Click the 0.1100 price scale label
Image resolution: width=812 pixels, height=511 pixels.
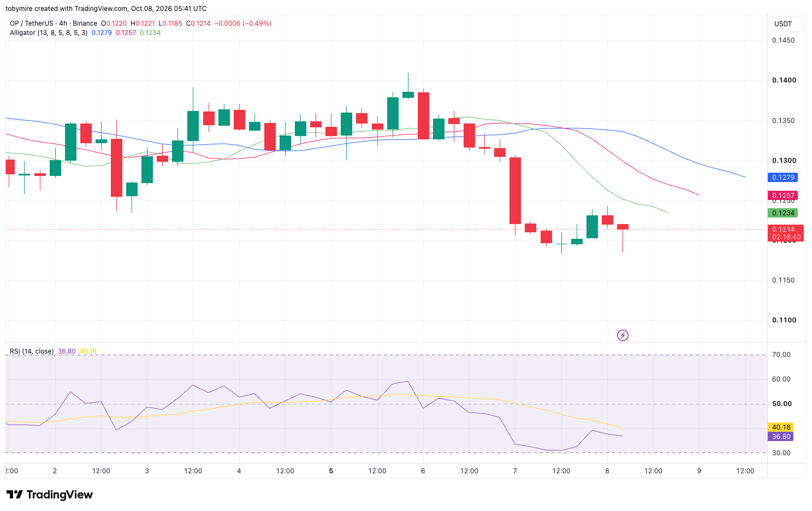tap(784, 320)
